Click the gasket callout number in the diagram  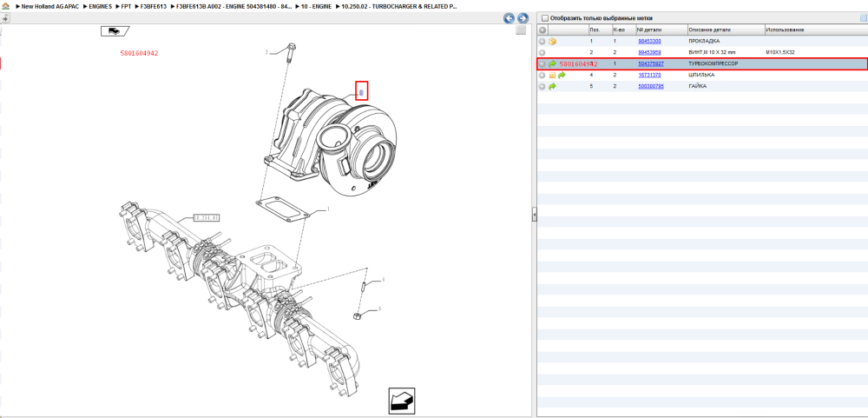(x=328, y=209)
